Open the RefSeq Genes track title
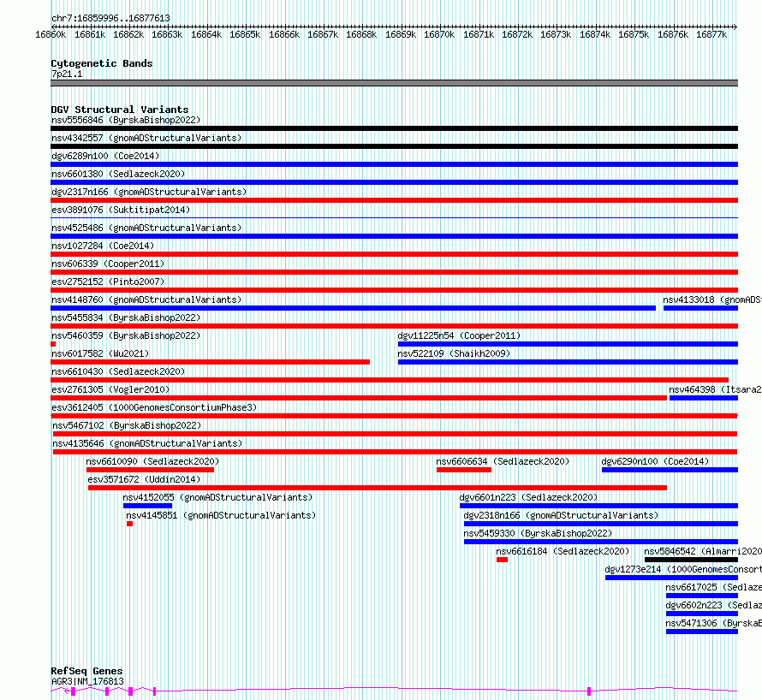Screen dimensions: 762x700 (x=86, y=671)
